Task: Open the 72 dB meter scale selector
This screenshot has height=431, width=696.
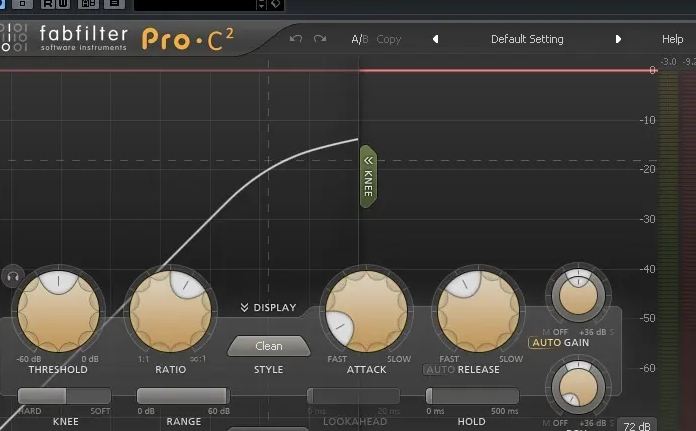Action: click(x=637, y=426)
